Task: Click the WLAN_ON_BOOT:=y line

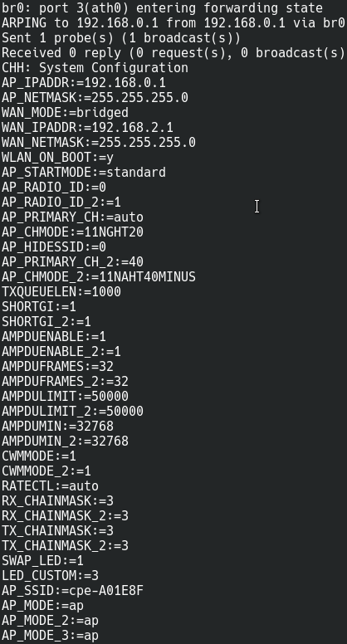Action: coord(57,158)
